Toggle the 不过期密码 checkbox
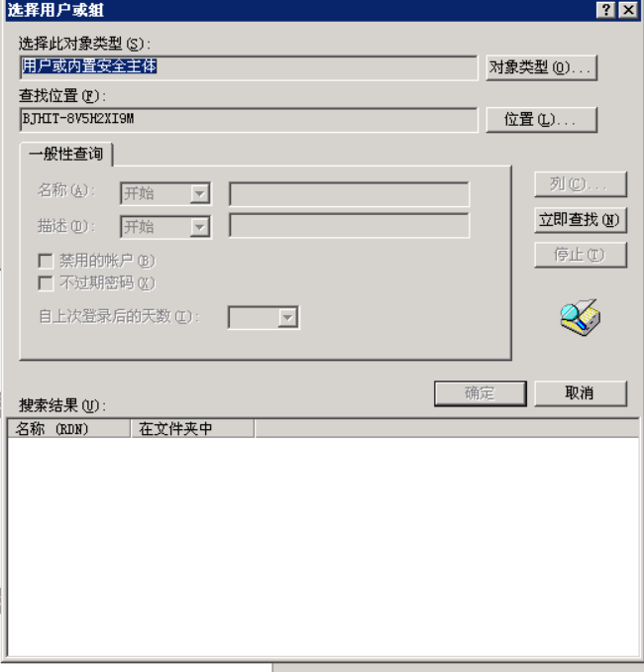The height and width of the screenshot is (672, 644). [46, 283]
